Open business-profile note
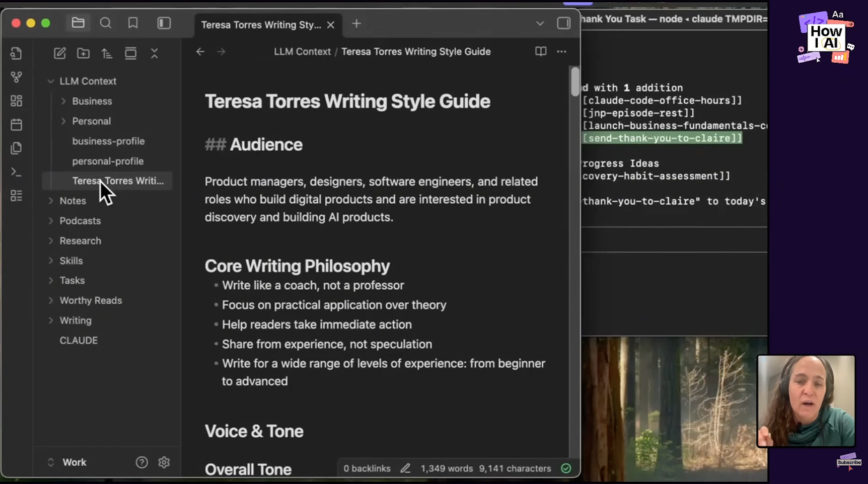Image resolution: width=868 pixels, height=484 pixels. 108,141
